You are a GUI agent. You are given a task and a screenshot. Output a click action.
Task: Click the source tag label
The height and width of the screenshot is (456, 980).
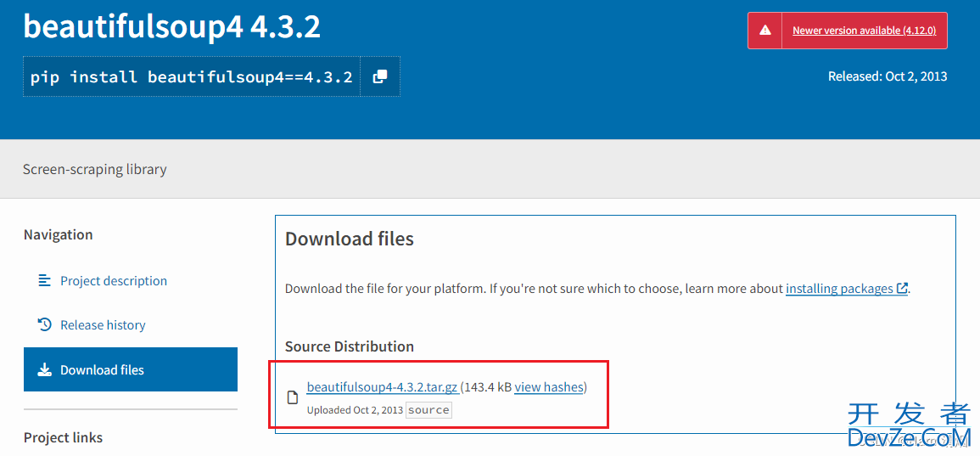(428, 409)
